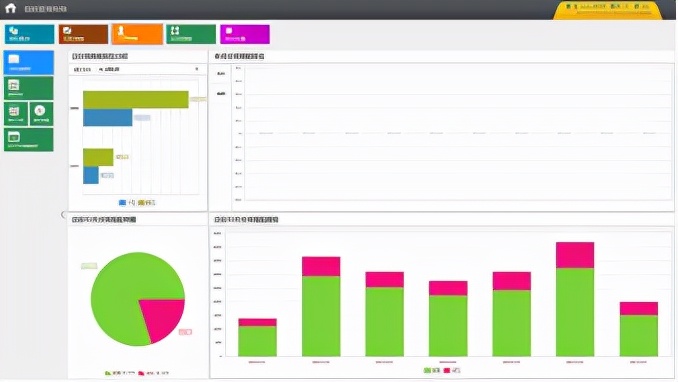This screenshot has width=678, height=382.
Task: Select the orange tile with the person icon
Action: click(x=137, y=34)
